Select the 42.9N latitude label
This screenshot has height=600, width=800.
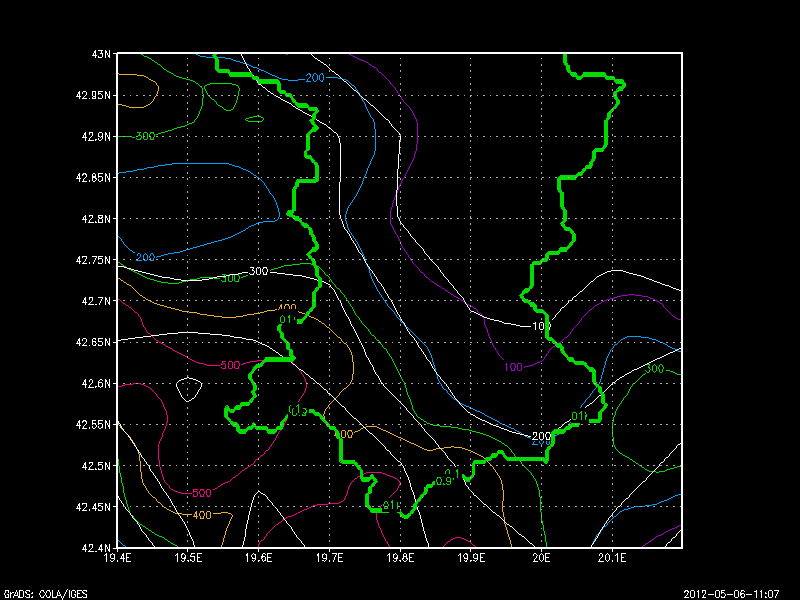96,137
